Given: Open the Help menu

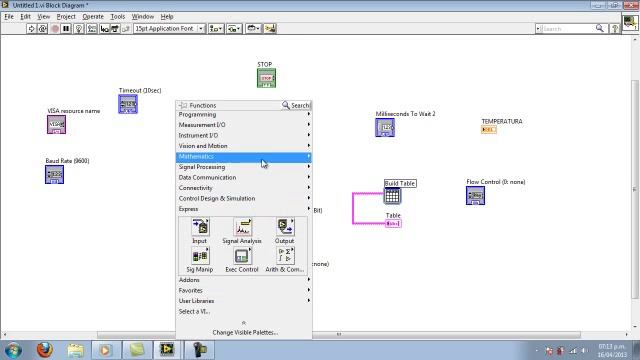Looking at the screenshot, I should pyautogui.click(x=167, y=17).
